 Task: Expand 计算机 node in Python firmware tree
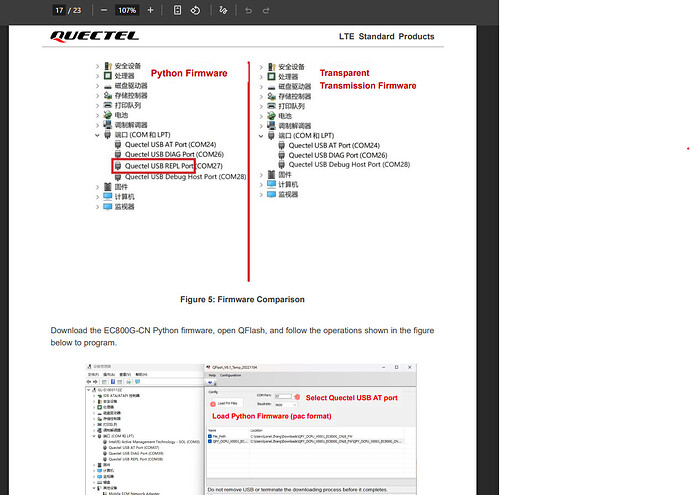[x=97, y=197]
